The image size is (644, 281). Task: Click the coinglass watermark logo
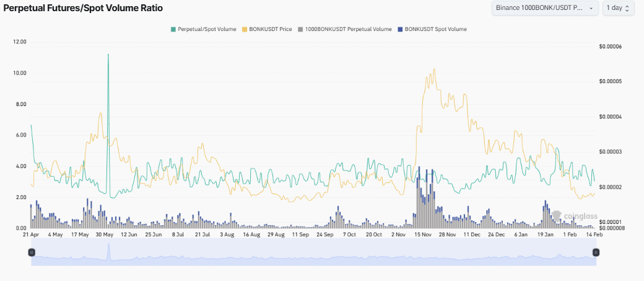coord(568,216)
